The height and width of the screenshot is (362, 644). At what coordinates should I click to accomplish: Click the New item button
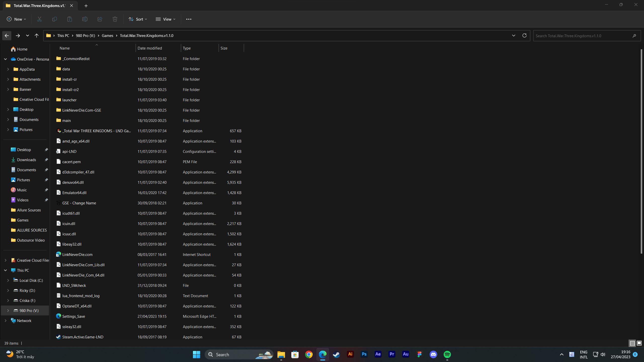tap(16, 19)
